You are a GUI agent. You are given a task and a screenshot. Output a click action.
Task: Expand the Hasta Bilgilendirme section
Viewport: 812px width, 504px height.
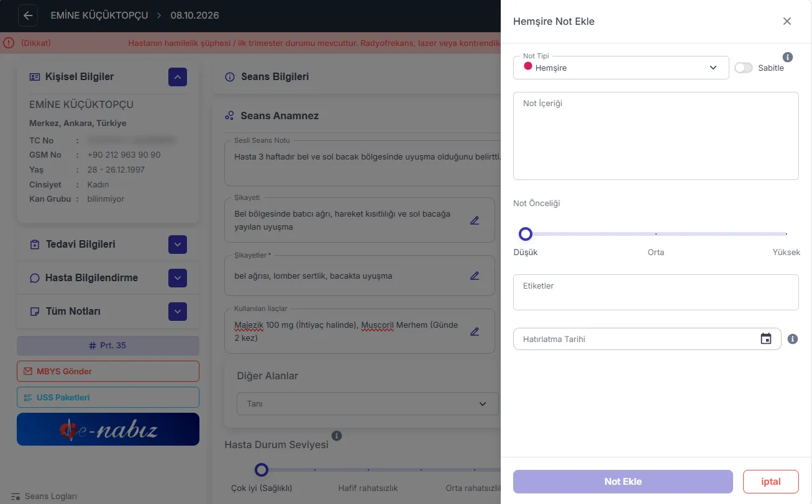[x=178, y=278]
